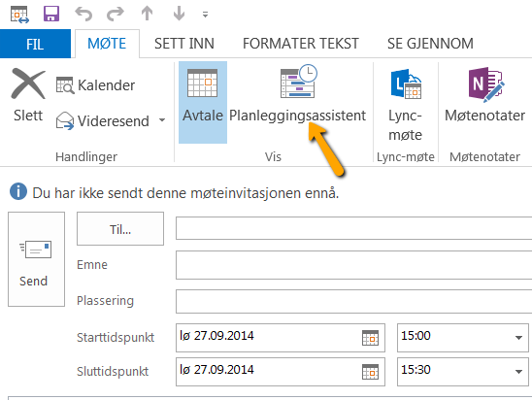This screenshot has height=400, width=532.
Task: Start a Lync-møte online meeting
Action: point(406,104)
